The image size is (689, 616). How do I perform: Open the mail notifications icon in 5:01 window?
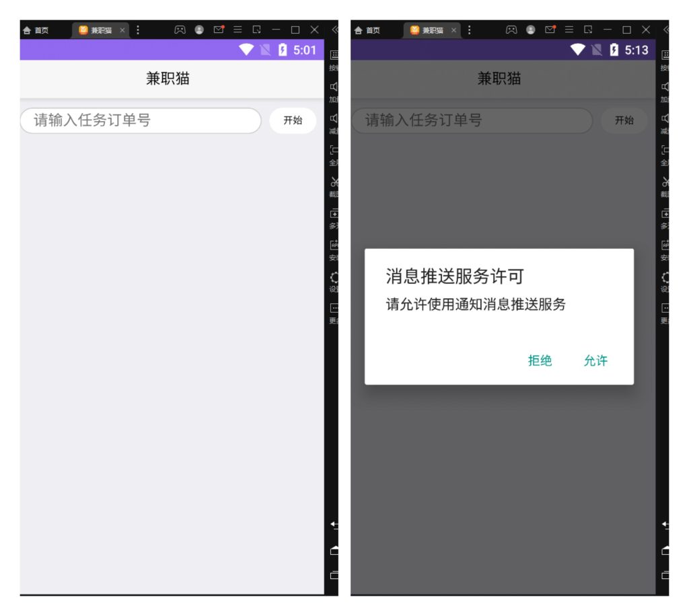(x=219, y=30)
